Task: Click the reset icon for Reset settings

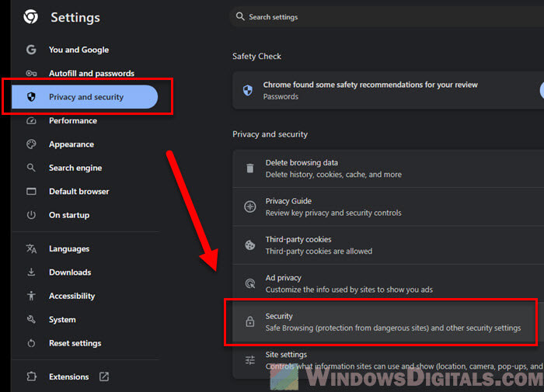Action: (31, 343)
